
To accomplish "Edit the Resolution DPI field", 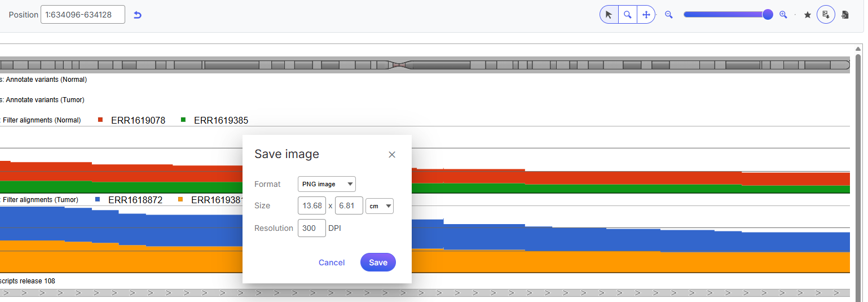I will click(311, 228).
